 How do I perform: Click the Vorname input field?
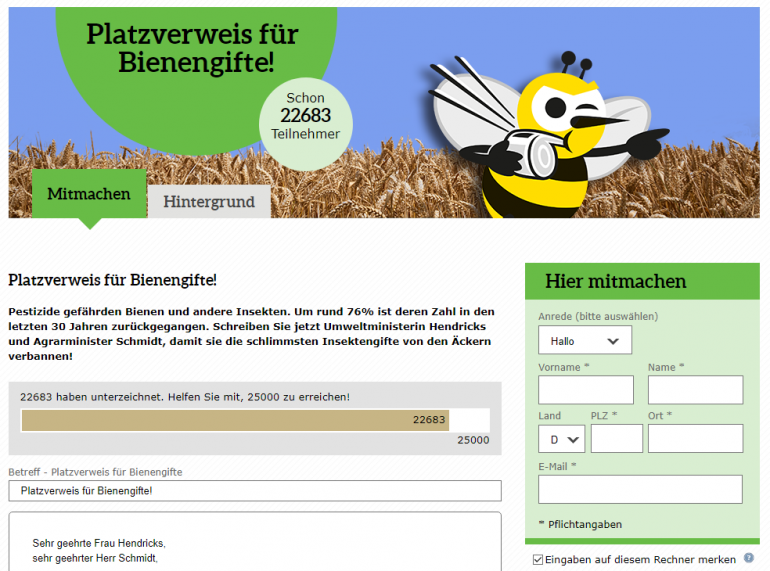[x=586, y=390]
